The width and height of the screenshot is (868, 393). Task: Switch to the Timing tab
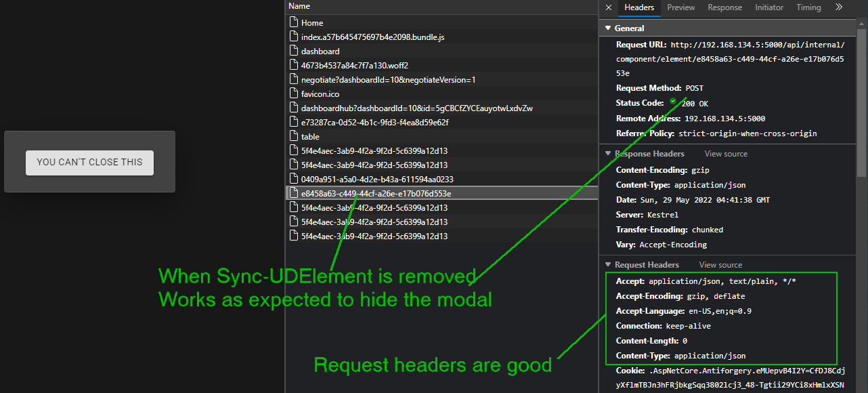pos(808,7)
